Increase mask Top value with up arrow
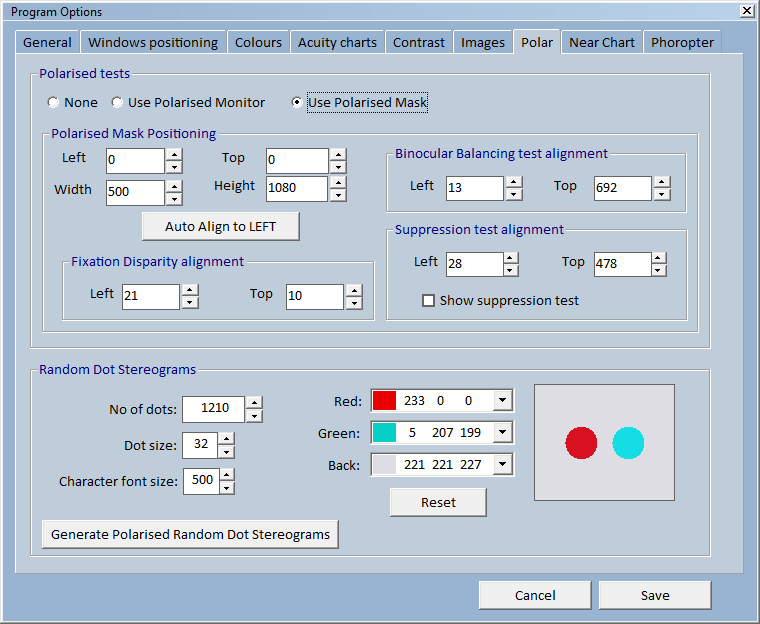Image resolution: width=760 pixels, height=624 pixels. [338, 155]
